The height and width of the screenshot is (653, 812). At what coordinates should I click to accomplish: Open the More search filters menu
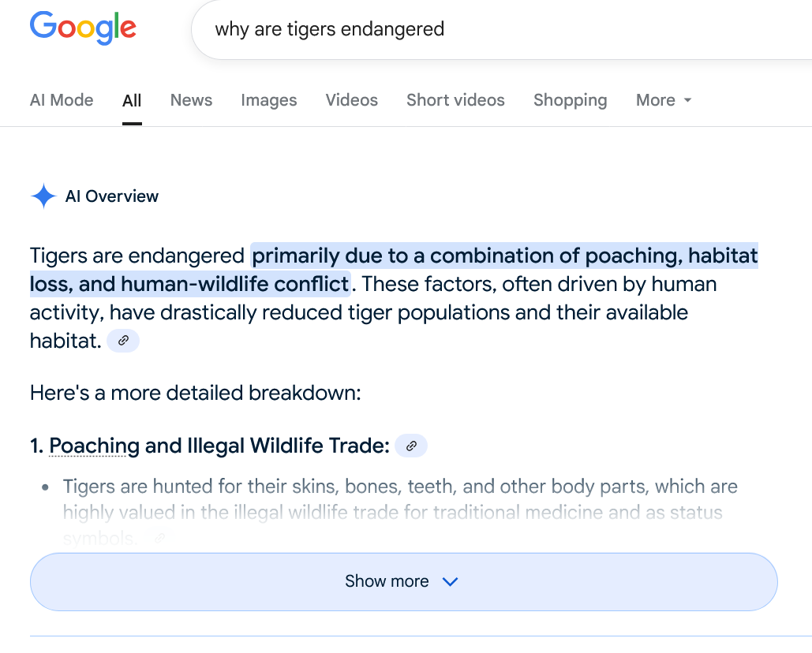(664, 100)
